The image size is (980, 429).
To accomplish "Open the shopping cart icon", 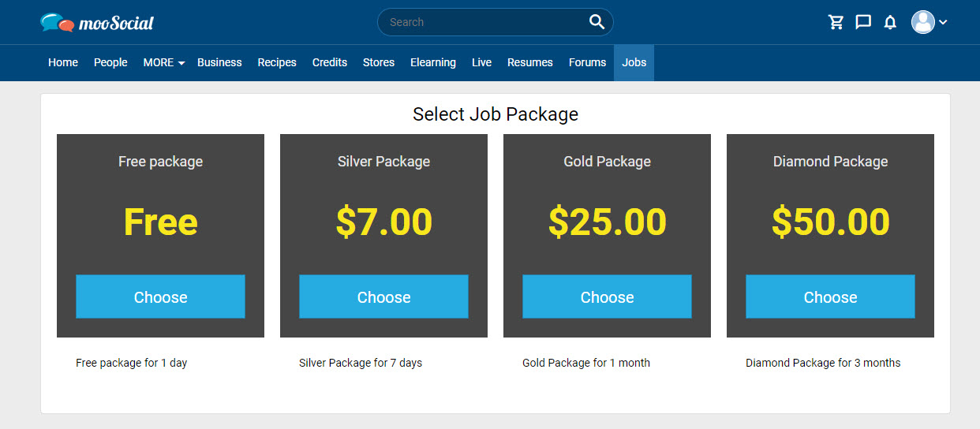I will [x=836, y=22].
